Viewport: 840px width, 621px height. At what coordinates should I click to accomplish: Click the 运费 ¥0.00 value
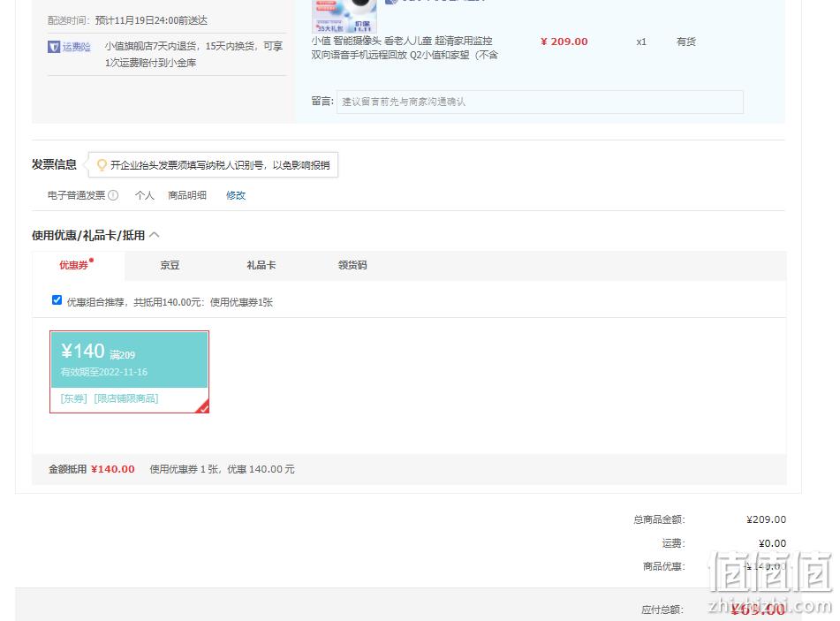(x=773, y=543)
